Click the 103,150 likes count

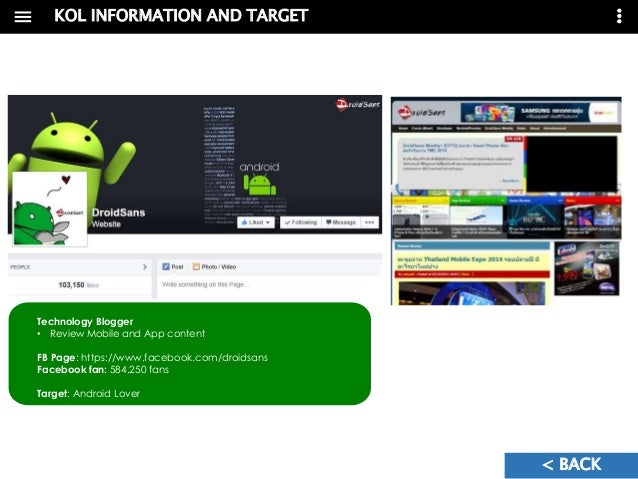point(79,285)
